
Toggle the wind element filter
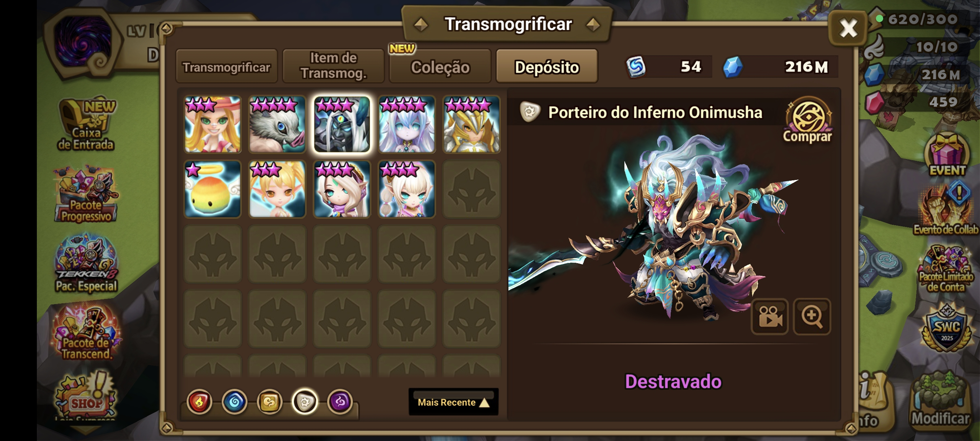coord(270,402)
